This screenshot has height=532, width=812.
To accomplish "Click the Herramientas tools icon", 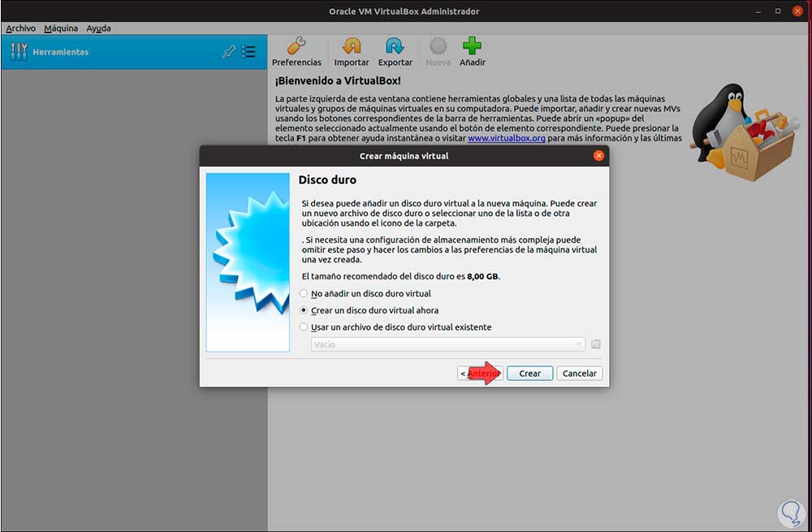I will tap(19, 52).
